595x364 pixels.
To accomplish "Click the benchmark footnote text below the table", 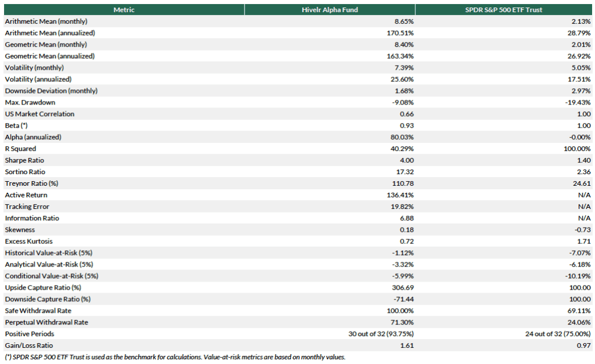I will click(x=175, y=357).
